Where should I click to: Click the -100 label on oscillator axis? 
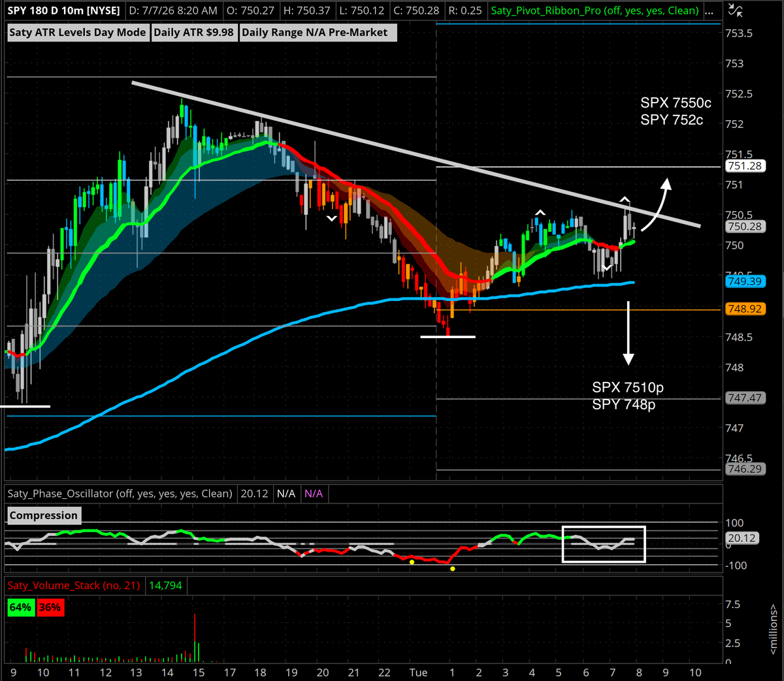[x=736, y=565]
